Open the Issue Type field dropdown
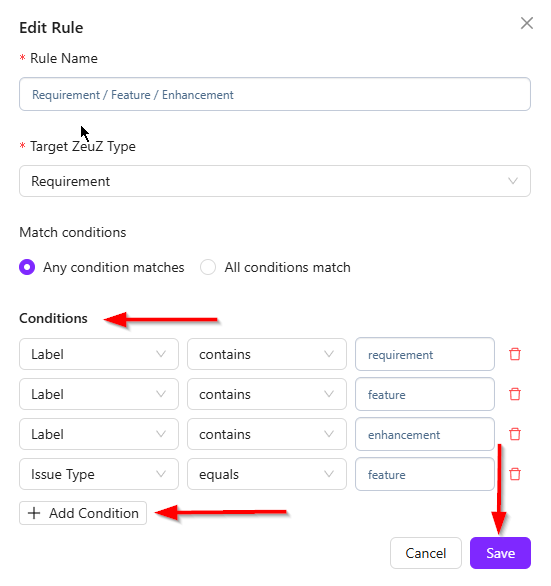Screen dimensions: 551x586 (99, 474)
